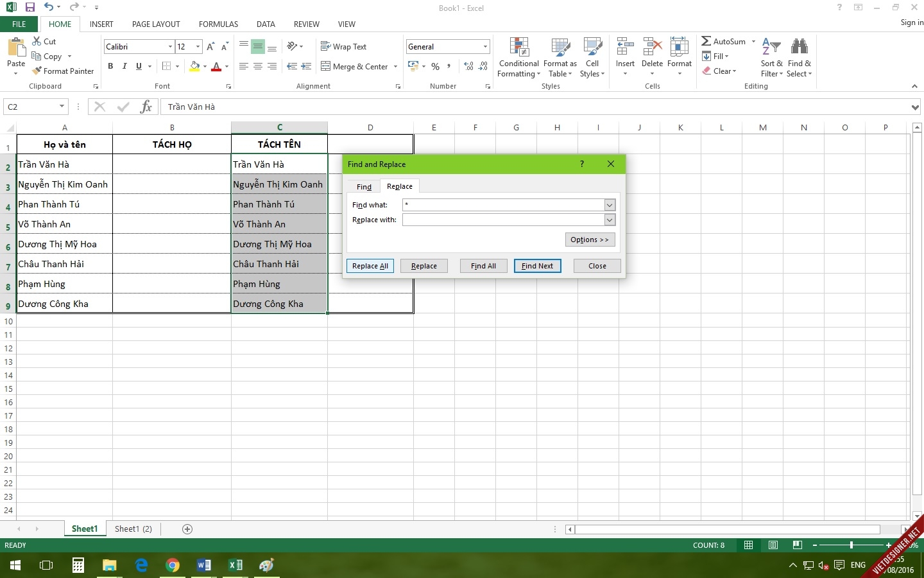
Task: Open the FORMULAS ribbon tab
Action: [x=218, y=24]
